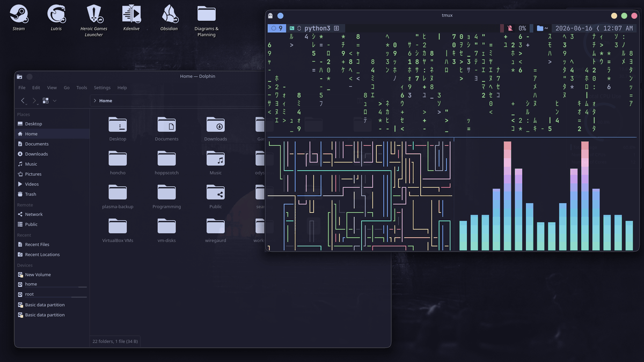Click the '22 folders, 1 file (34 B)' status text

click(115, 341)
